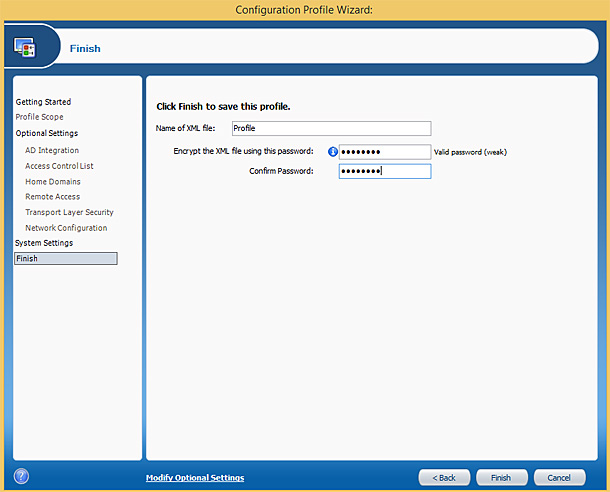Click 'Encrypt the XML file using this password:' label
This screenshot has height=492, width=610.
[x=244, y=151]
